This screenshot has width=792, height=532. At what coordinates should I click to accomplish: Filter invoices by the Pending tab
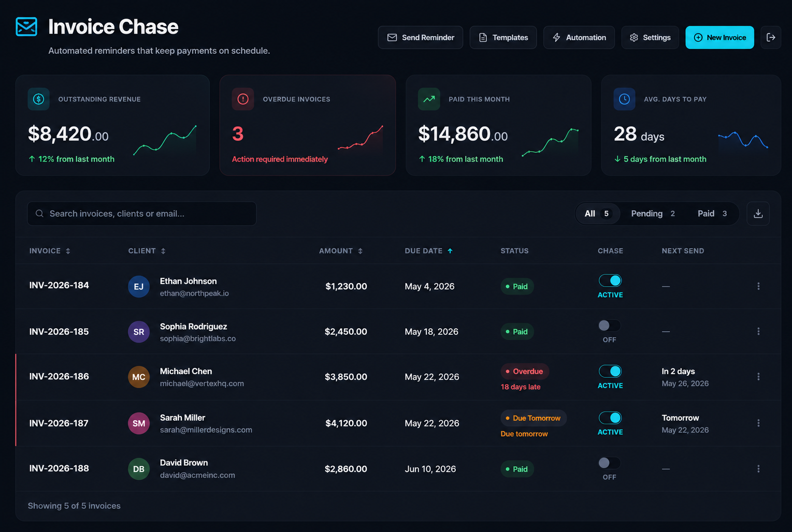[x=653, y=214]
